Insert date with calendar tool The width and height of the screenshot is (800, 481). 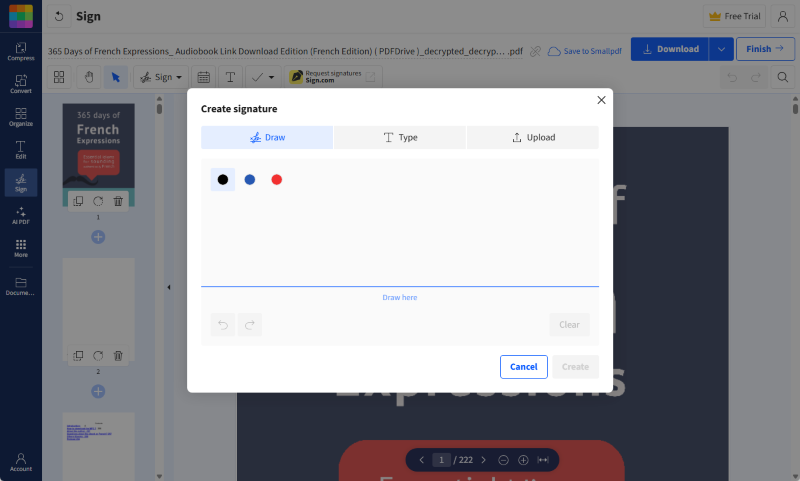pos(204,77)
